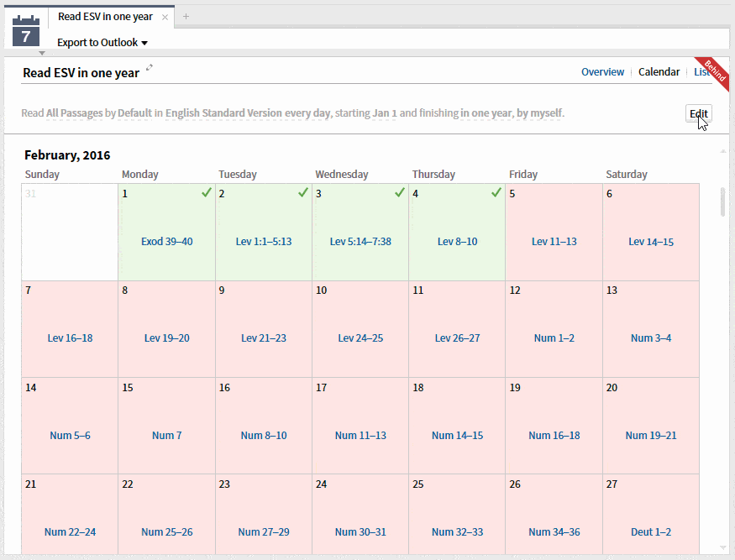Click the calendar vertical scrollbar thumb
This screenshot has width=735, height=560.
click(722, 202)
